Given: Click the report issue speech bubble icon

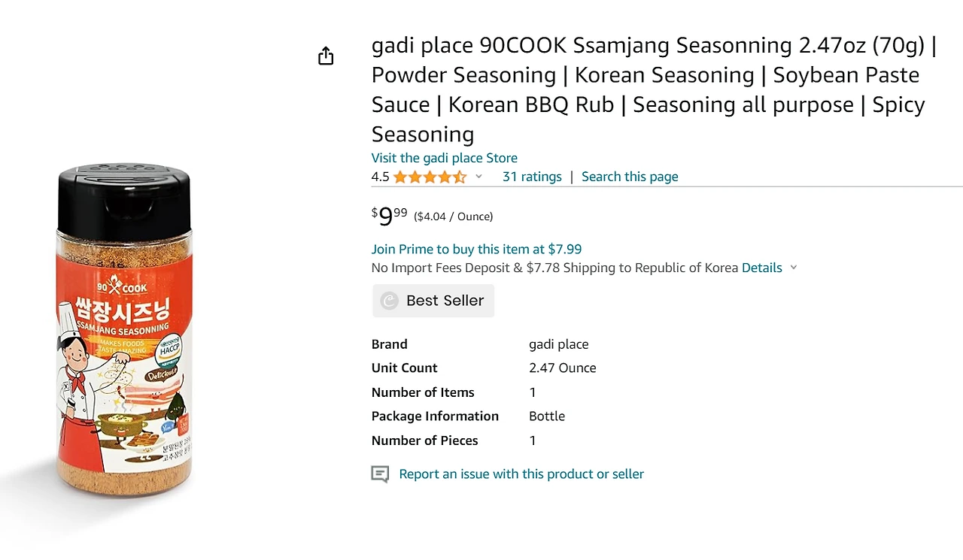Looking at the screenshot, I should coord(380,474).
